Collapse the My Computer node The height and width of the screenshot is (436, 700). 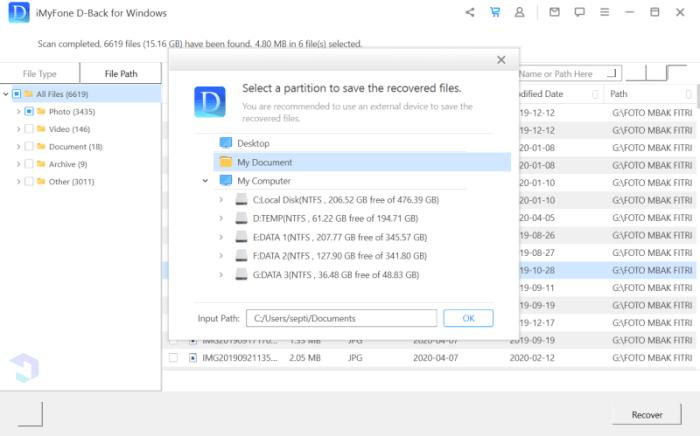205,181
